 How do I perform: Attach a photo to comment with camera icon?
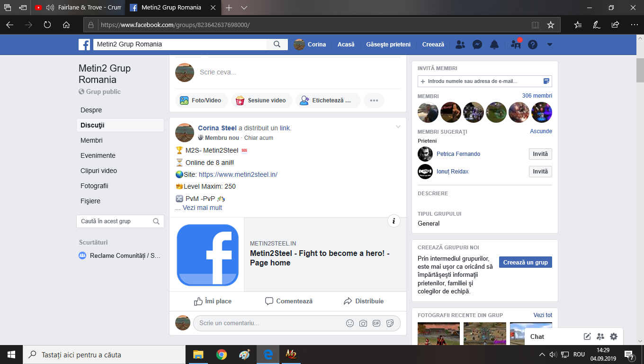click(363, 323)
